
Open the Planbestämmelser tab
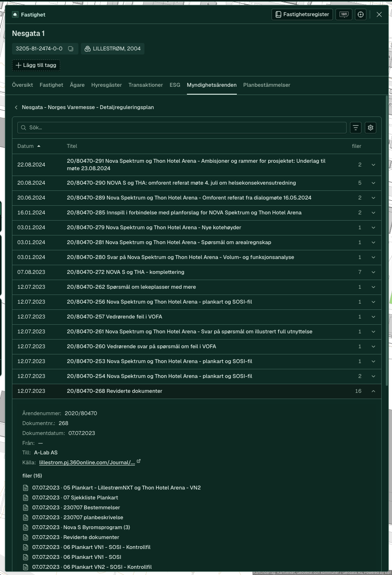267,85
